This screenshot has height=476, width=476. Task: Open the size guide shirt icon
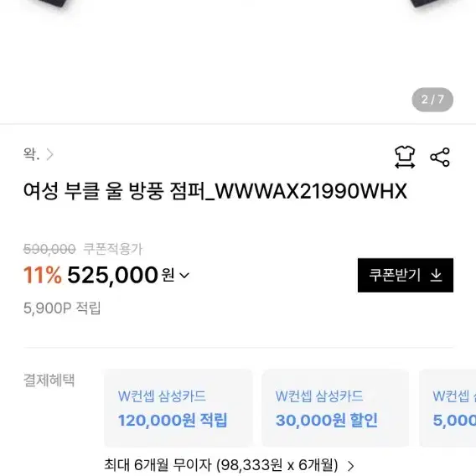(x=405, y=157)
